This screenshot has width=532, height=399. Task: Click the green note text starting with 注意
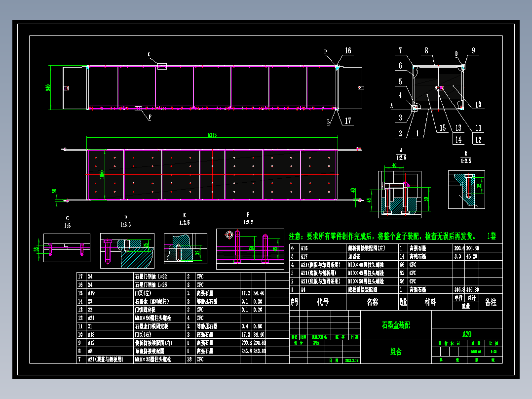(382, 236)
